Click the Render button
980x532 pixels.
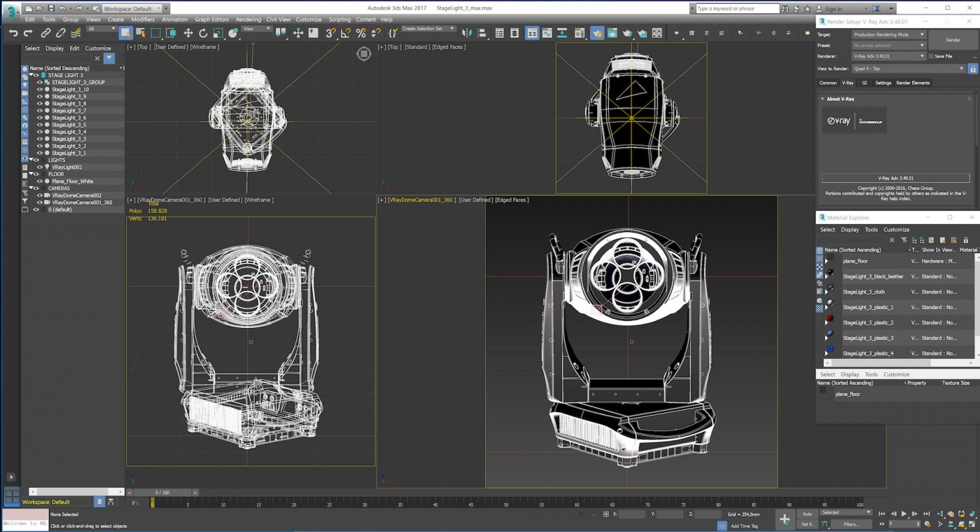tap(953, 40)
